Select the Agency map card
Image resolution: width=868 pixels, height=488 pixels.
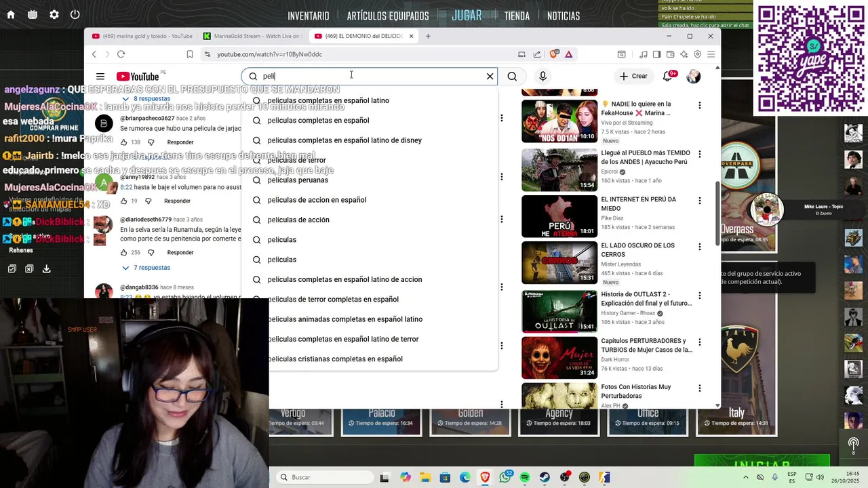click(559, 421)
